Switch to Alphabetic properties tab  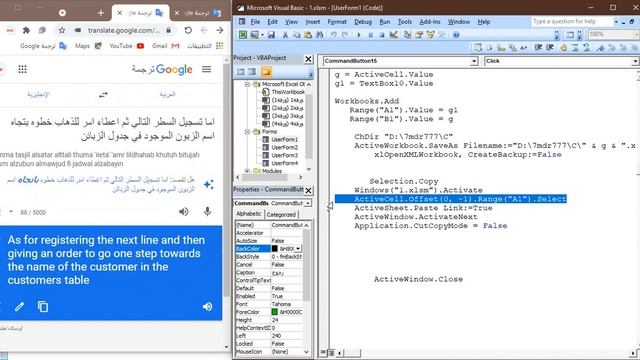pyautogui.click(x=249, y=214)
